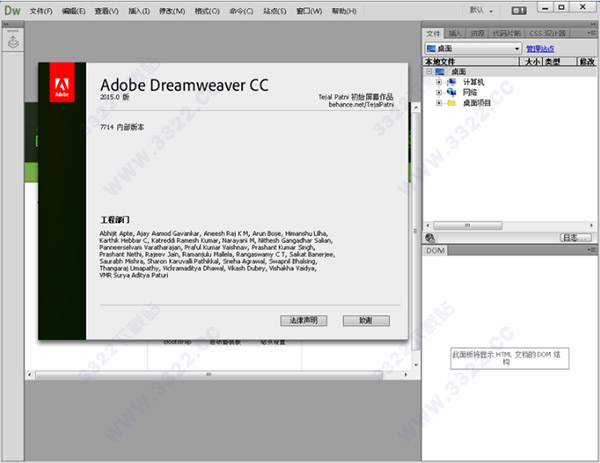Click the file management icon in left toolbar
Viewport: 600px width, 463px height.
pos(13,42)
